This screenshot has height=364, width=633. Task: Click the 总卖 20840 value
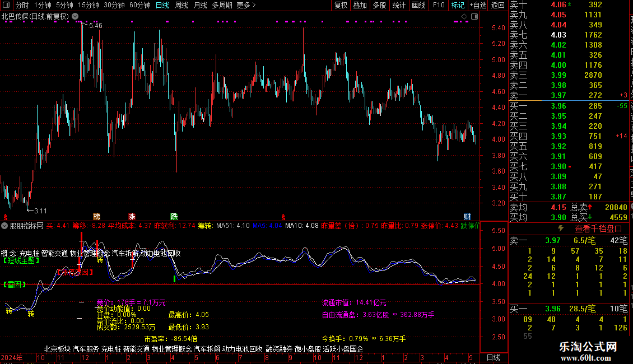(616, 207)
